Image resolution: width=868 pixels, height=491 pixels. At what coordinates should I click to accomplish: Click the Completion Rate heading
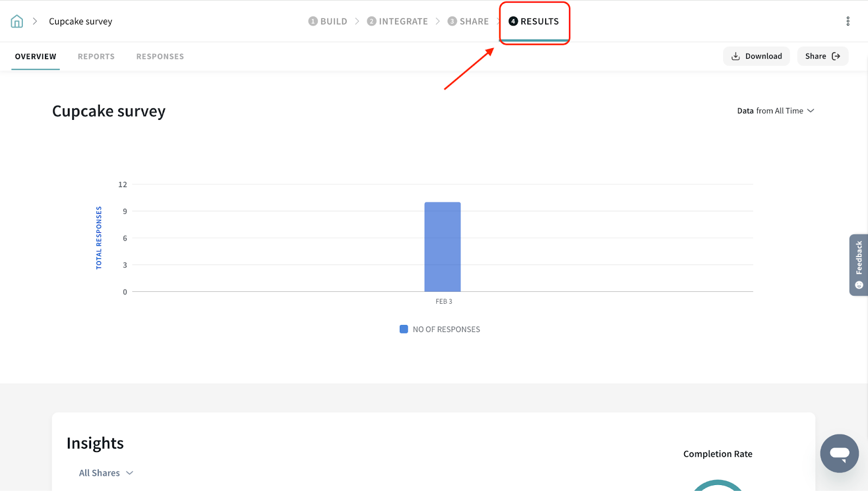(718, 454)
